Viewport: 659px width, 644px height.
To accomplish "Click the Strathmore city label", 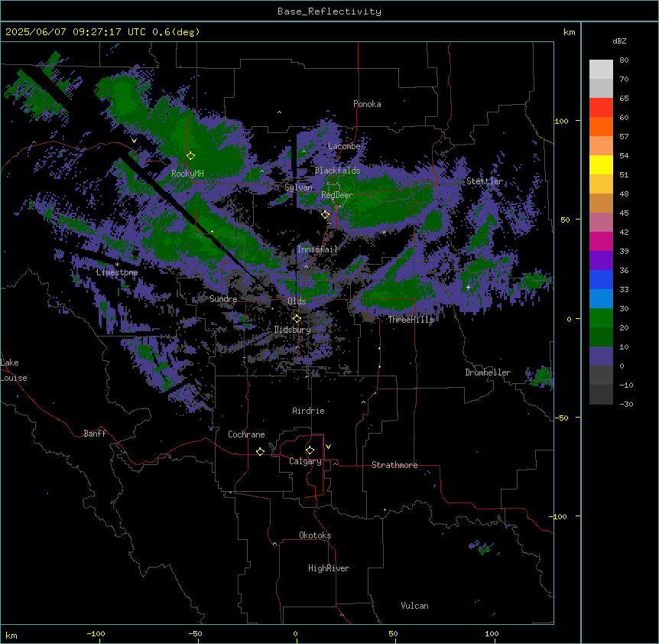I will (394, 465).
